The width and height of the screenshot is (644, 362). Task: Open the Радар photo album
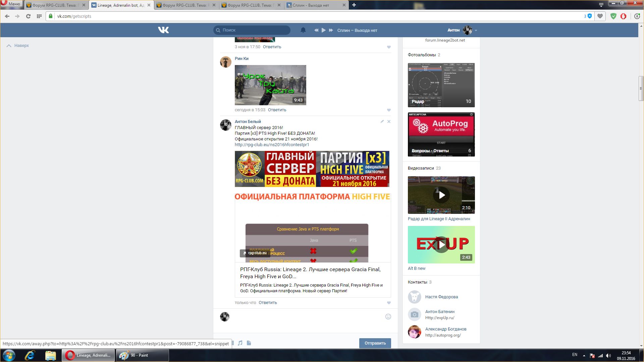coord(441,85)
